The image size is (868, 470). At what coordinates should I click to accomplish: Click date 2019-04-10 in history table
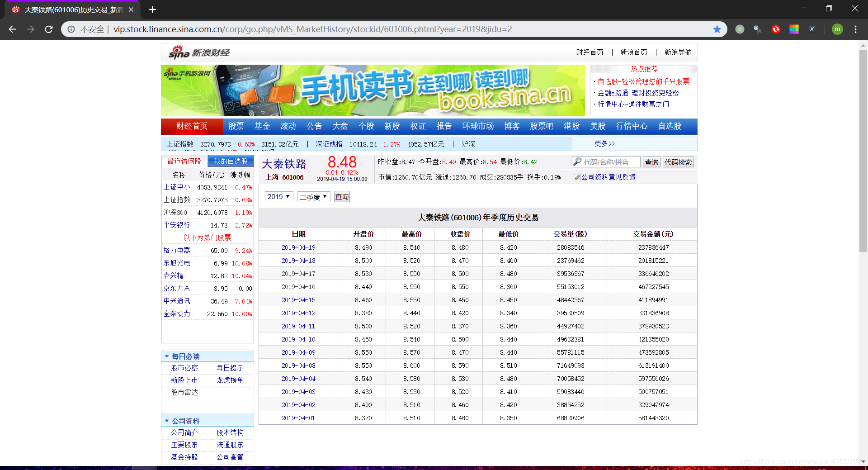[x=298, y=339]
